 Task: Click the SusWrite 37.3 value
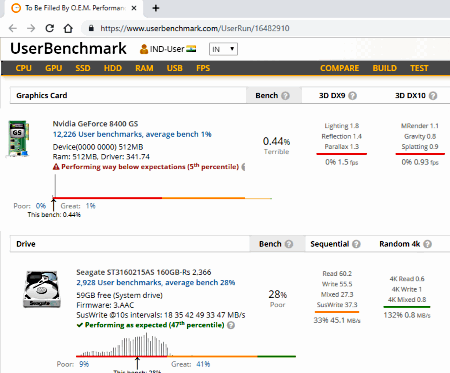[337, 305]
